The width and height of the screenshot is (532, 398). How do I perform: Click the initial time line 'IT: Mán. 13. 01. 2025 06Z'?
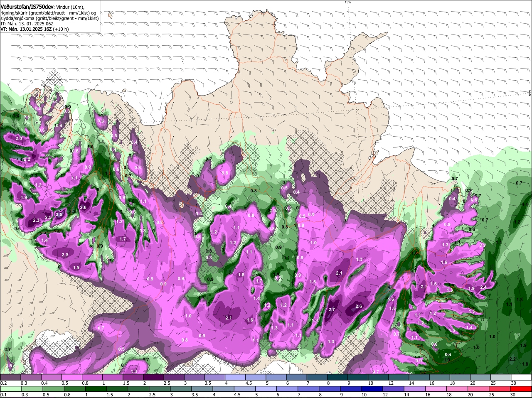27,24
